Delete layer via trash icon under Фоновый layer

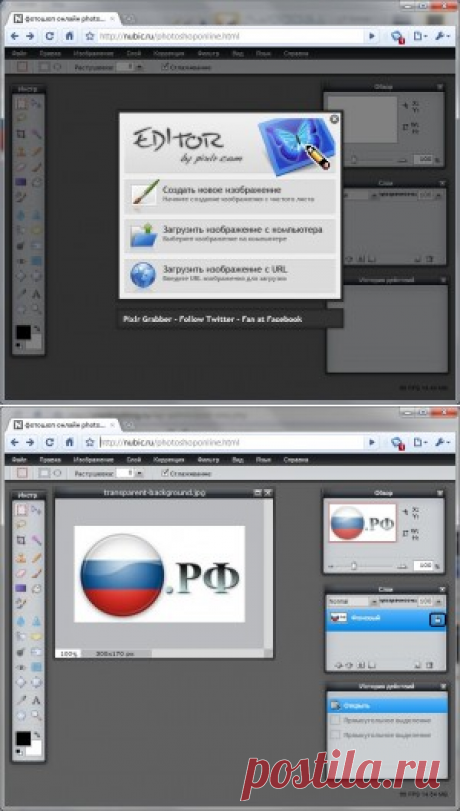(429, 665)
